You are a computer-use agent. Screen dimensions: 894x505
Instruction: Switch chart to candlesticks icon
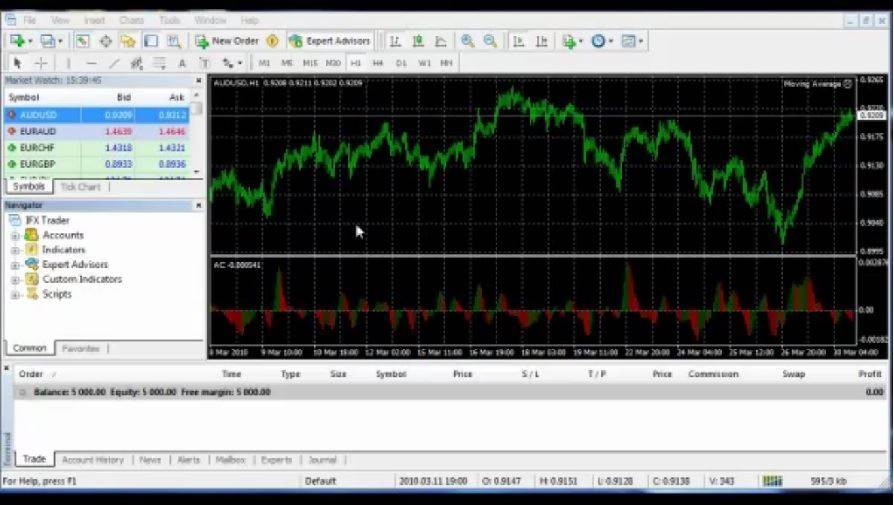click(x=418, y=41)
